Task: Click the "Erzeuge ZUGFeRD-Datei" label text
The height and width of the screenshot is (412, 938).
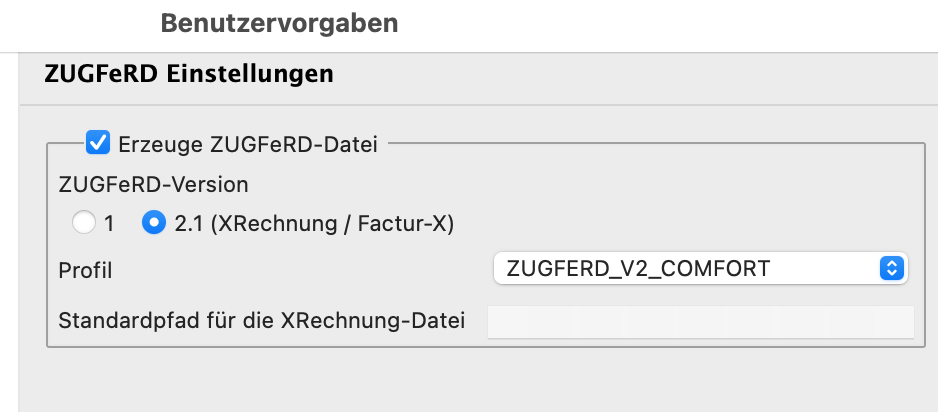Action: click(x=248, y=145)
